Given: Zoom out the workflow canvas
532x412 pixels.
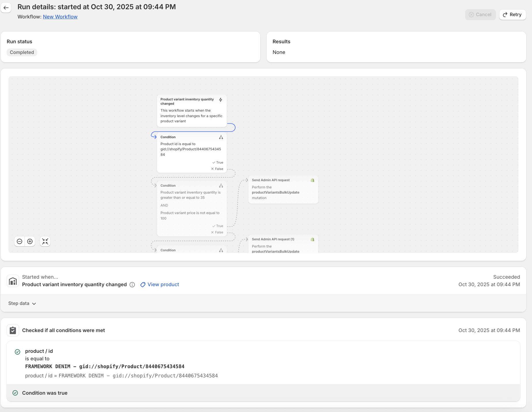Looking at the screenshot, I should tap(20, 241).
